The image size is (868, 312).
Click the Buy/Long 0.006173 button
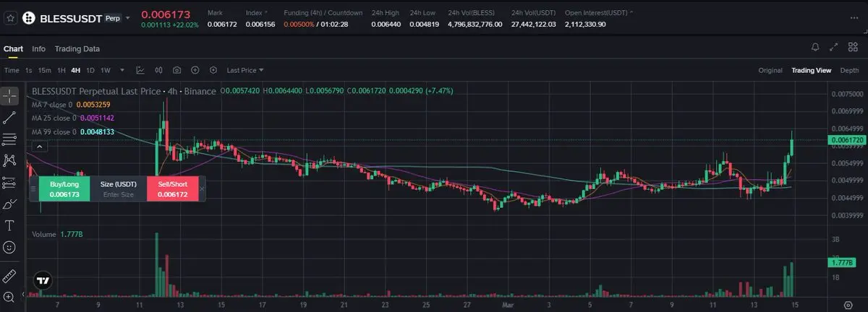[64, 188]
